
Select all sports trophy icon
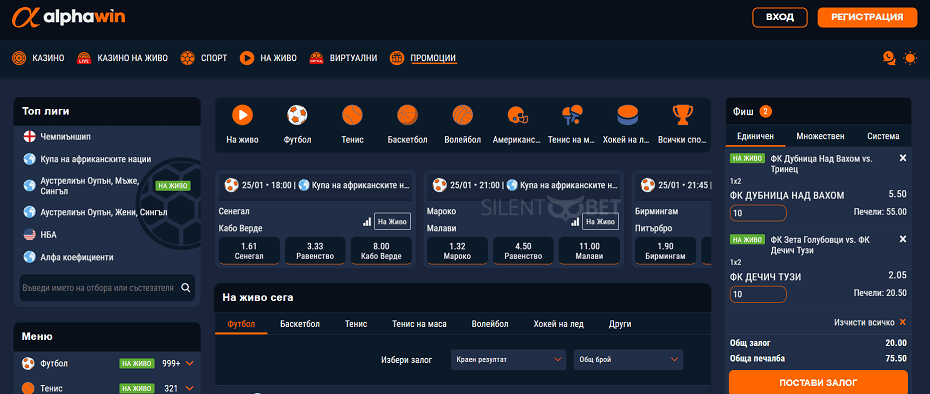point(683,114)
